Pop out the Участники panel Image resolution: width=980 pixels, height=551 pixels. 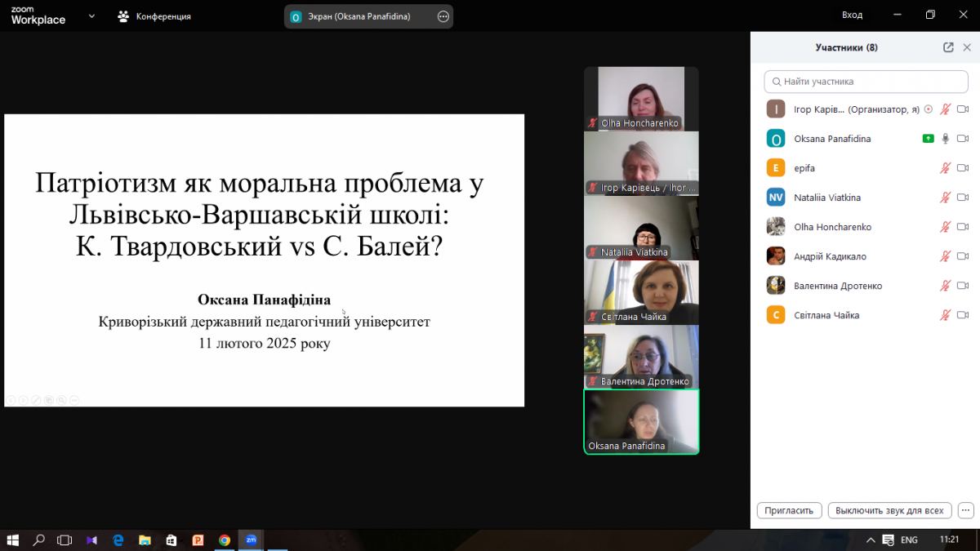[x=948, y=47]
